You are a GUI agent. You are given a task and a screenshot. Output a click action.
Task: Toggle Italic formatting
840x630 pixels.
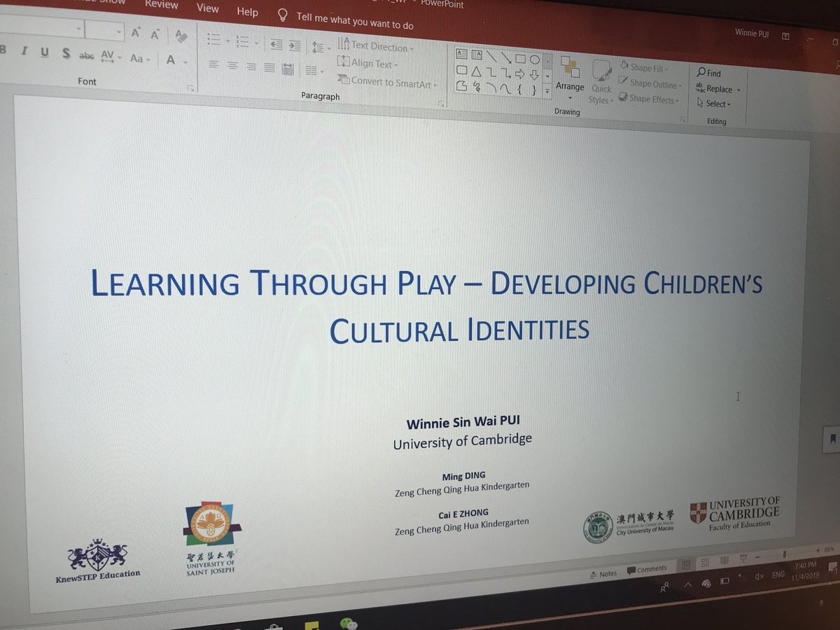[23, 50]
